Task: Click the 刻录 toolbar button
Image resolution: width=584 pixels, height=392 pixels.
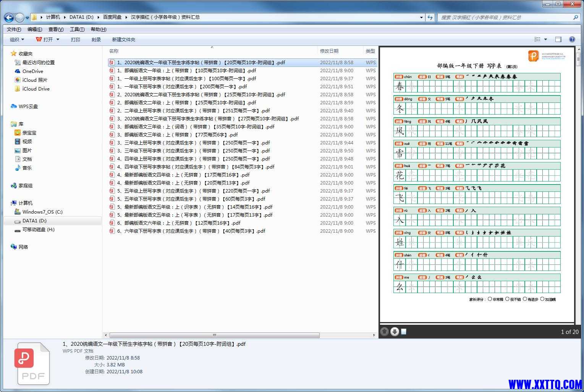Action: (x=96, y=39)
